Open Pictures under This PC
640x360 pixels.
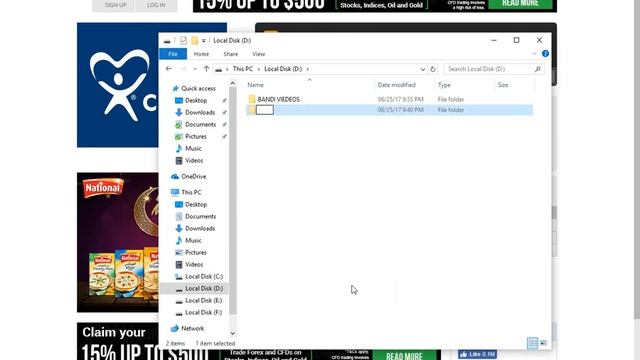point(196,253)
